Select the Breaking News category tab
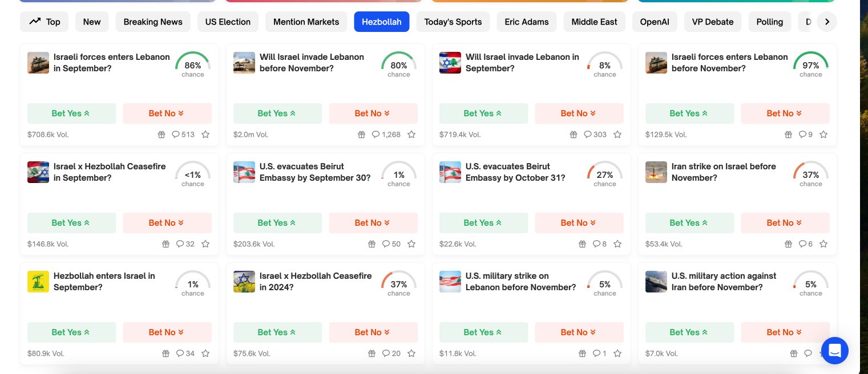The width and height of the screenshot is (868, 374). [153, 22]
